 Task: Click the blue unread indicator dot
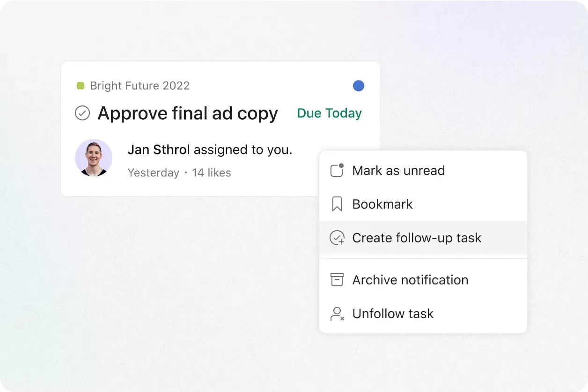tap(359, 86)
